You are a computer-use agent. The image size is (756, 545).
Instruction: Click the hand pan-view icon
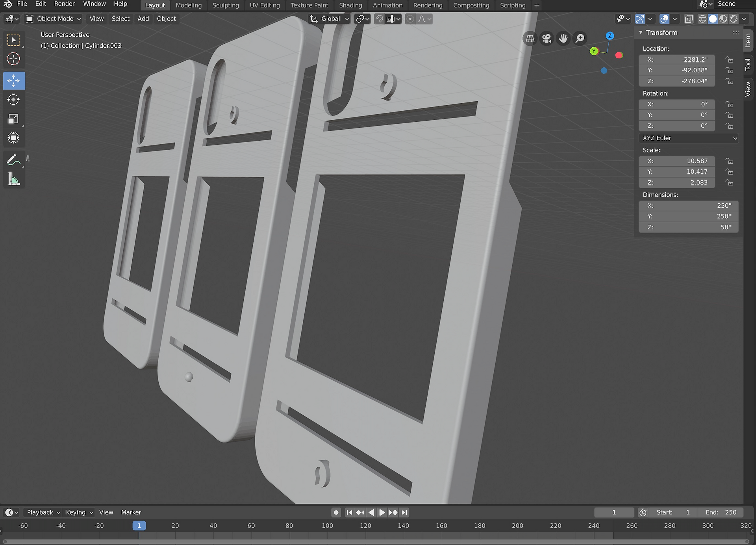pyautogui.click(x=563, y=39)
